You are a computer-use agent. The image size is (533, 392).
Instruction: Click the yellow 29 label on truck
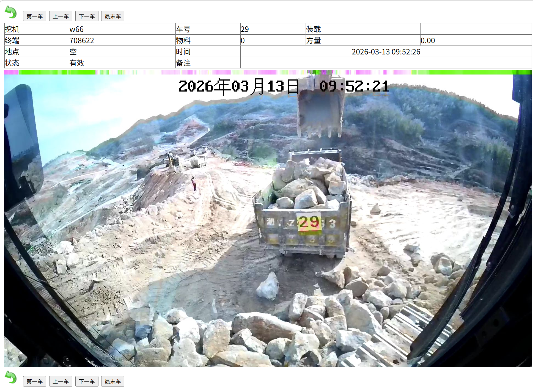(309, 223)
